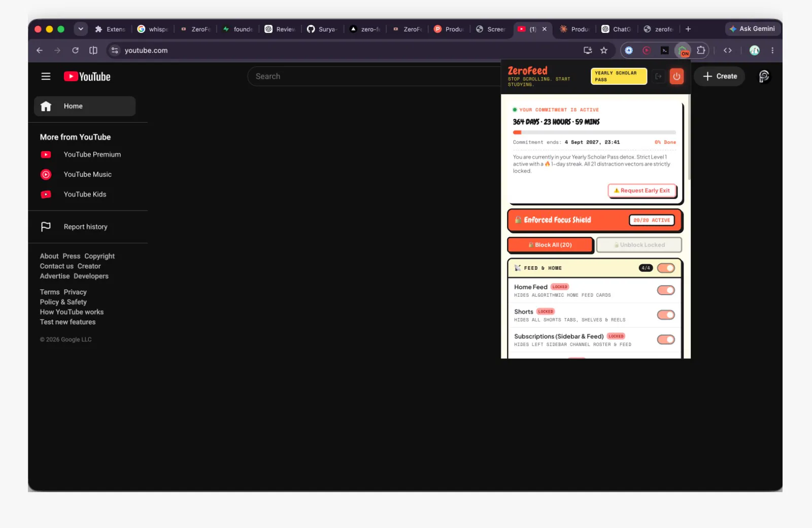Screen dimensions: 812x528
Task: Click the commitment progress bar
Action: (x=594, y=132)
